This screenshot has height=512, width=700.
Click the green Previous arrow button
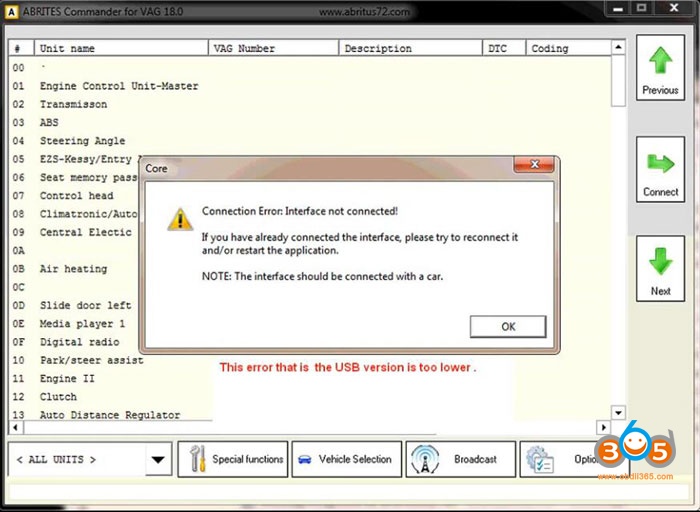coord(660,67)
